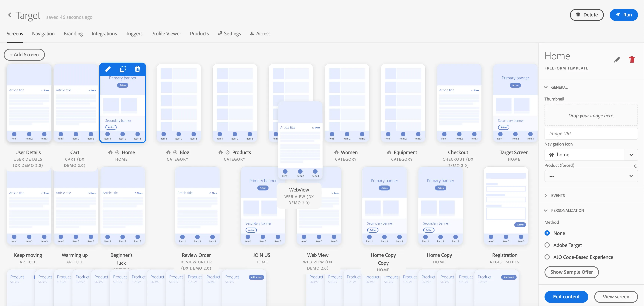This screenshot has height=306, width=644.
Task: Open the Settings tab with gear icon
Action: point(229,33)
